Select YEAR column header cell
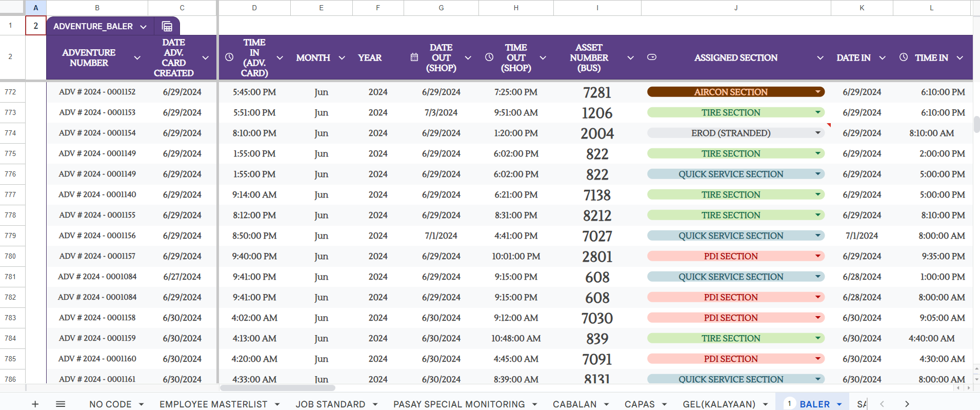This screenshot has width=980, height=410. (378, 57)
